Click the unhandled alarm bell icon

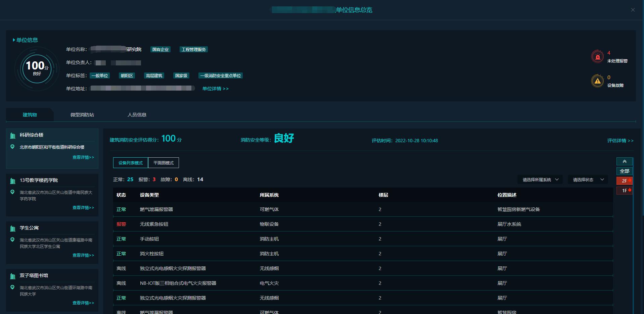coord(597,56)
